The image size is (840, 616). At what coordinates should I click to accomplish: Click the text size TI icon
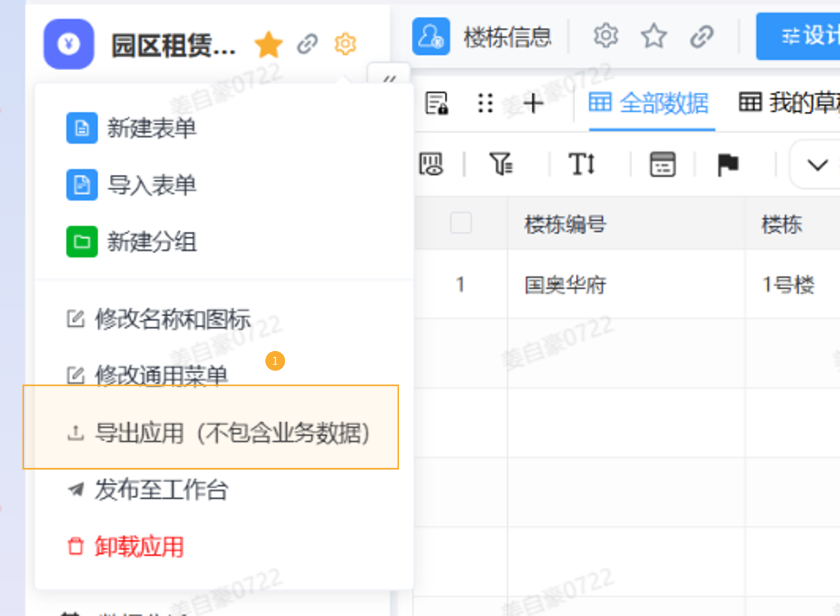coord(582,164)
